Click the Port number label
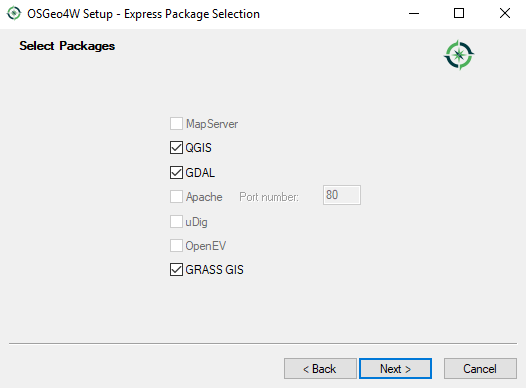Image resolution: width=526 pixels, height=388 pixels. click(269, 197)
